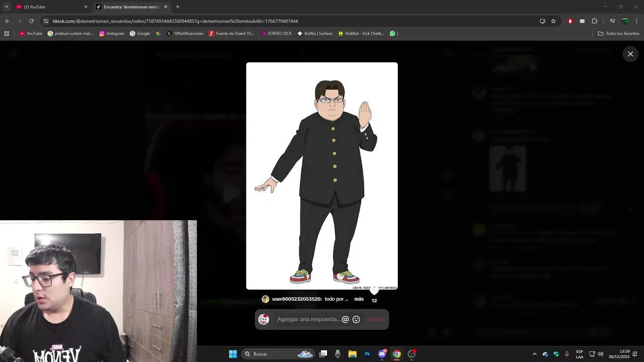Open the Google bookmark

pos(140,34)
